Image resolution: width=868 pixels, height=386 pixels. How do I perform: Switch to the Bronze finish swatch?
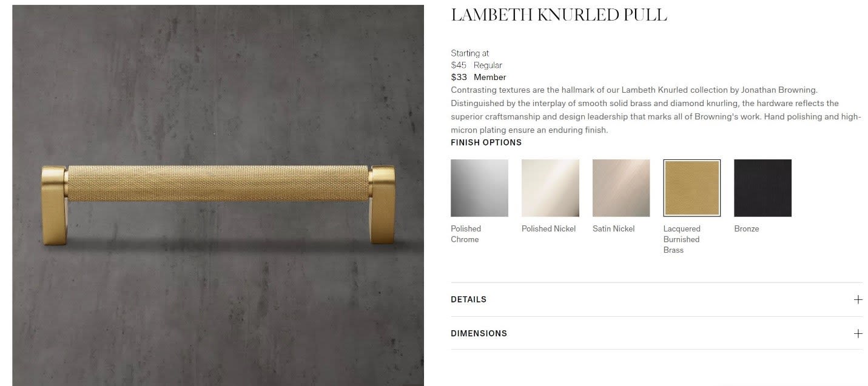(762, 188)
